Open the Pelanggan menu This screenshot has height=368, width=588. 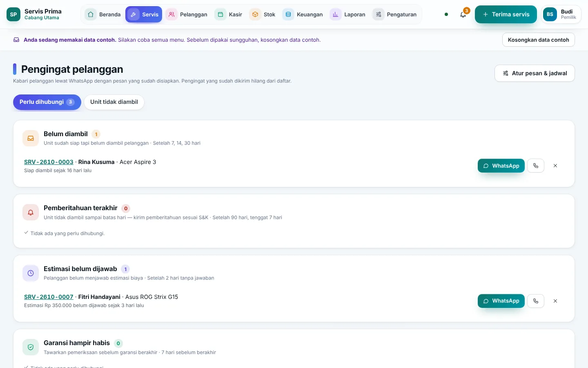click(x=187, y=14)
